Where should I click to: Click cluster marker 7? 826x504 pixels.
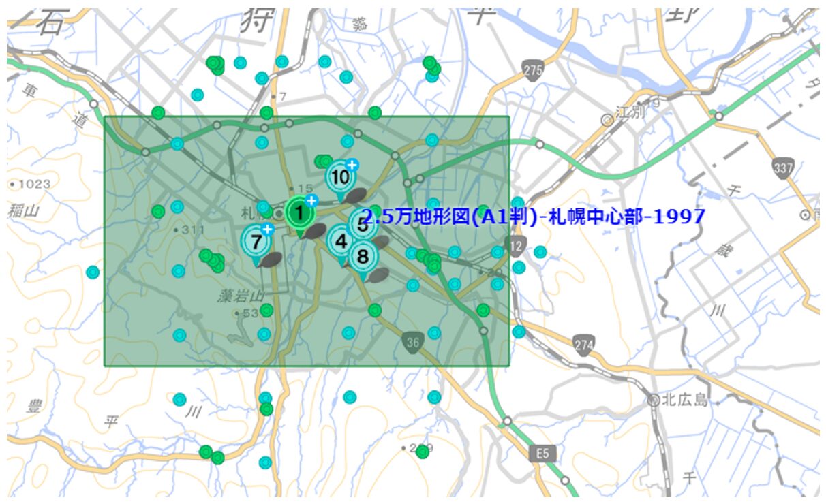point(257,240)
